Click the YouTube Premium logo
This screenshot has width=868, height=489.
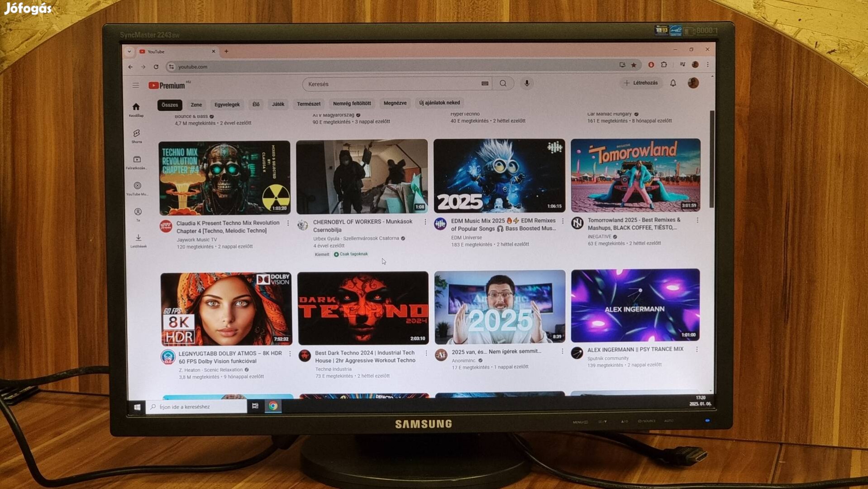[x=167, y=85]
